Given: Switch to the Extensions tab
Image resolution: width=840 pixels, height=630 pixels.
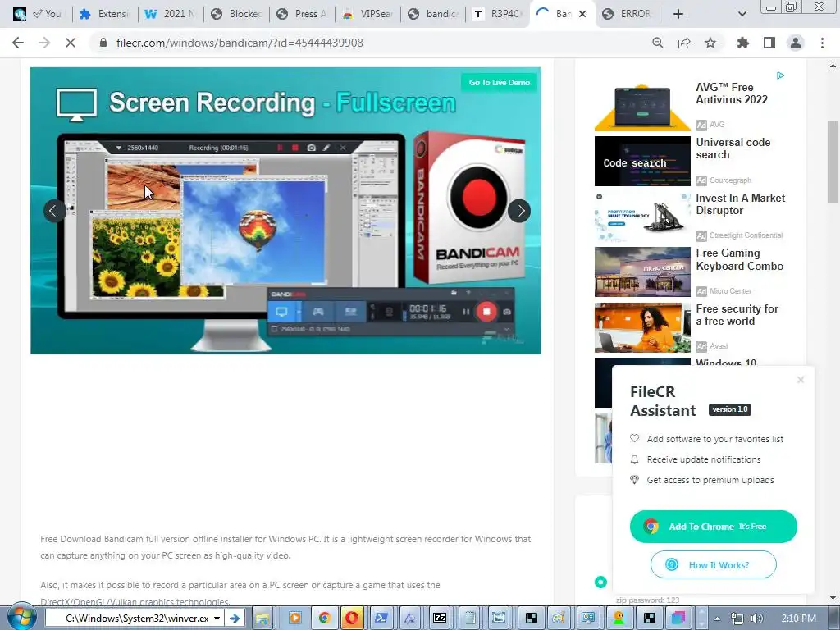Looking at the screenshot, I should tap(105, 14).
